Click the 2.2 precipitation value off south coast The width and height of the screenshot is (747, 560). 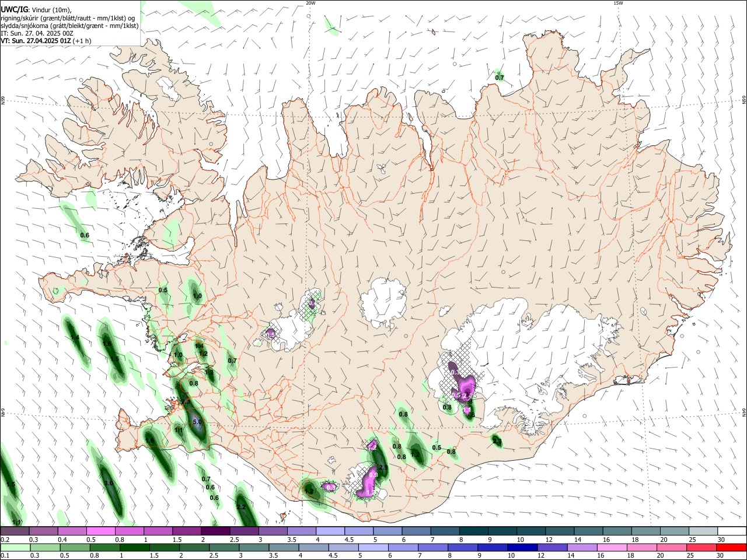(241, 508)
